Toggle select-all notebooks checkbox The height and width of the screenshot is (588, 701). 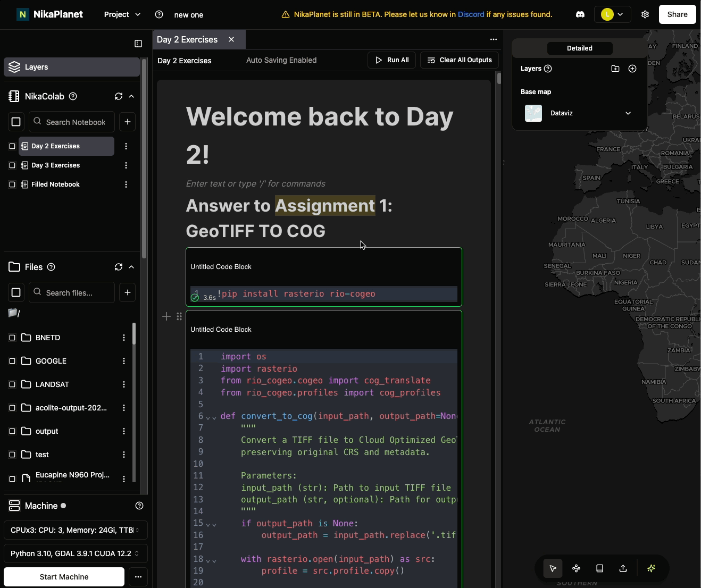click(16, 122)
